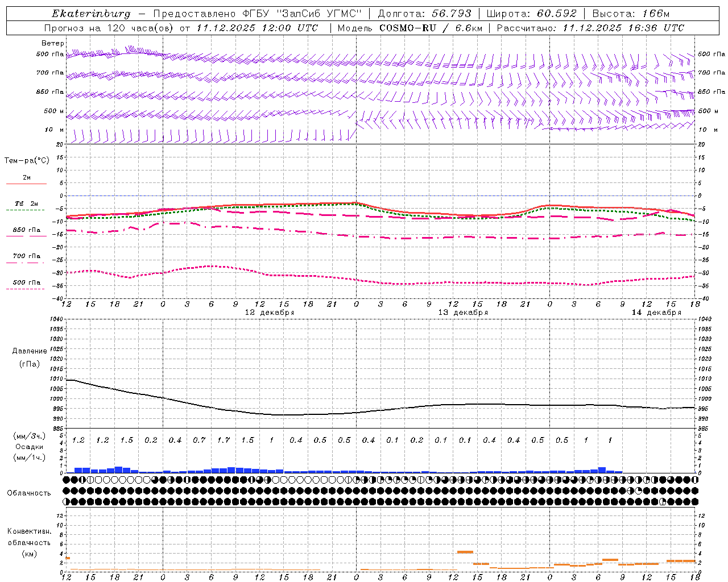Click the Рассчитано: 11.12.2025 16:36 UTC text
Image resolution: width=728 pixels, height=582 pixels.
click(x=591, y=28)
